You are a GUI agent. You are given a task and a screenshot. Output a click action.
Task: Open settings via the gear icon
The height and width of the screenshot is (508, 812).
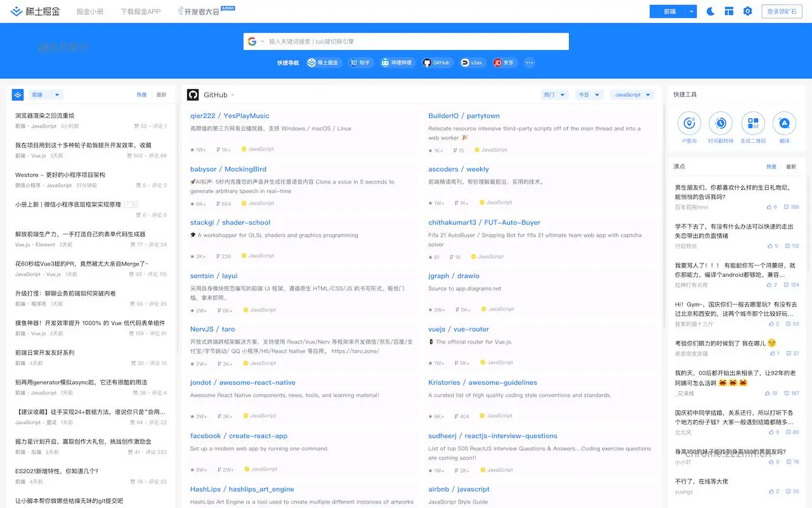pyautogui.click(x=748, y=11)
